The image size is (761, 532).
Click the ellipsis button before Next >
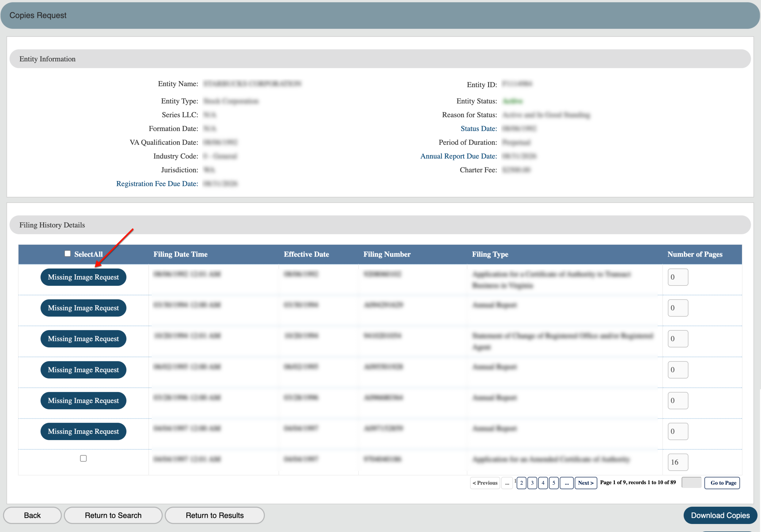567,483
